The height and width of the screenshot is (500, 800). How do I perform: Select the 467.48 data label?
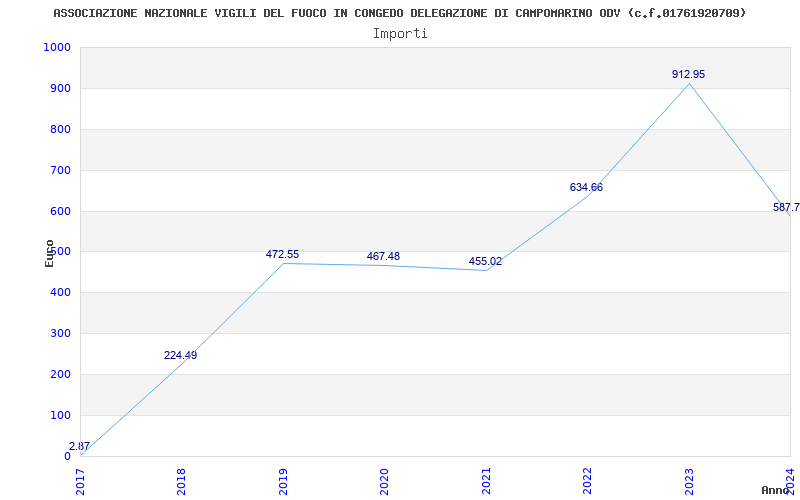pyautogui.click(x=383, y=257)
